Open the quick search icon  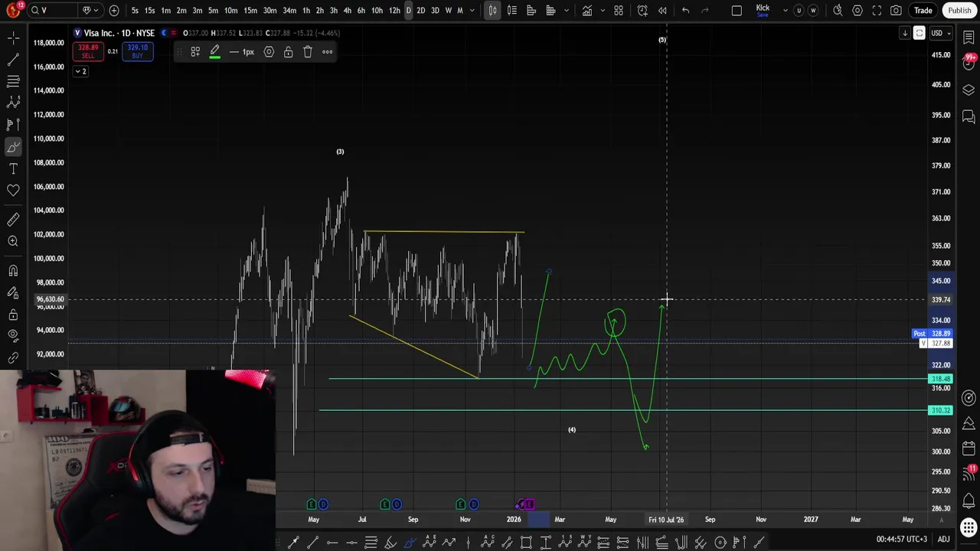click(x=838, y=11)
